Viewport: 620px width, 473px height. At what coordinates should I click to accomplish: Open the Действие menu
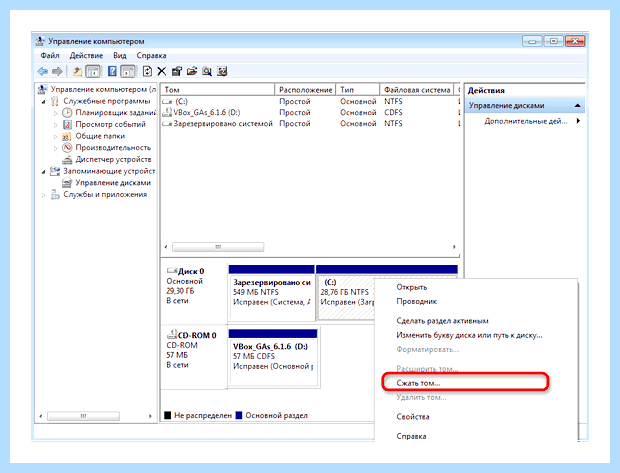[86, 55]
